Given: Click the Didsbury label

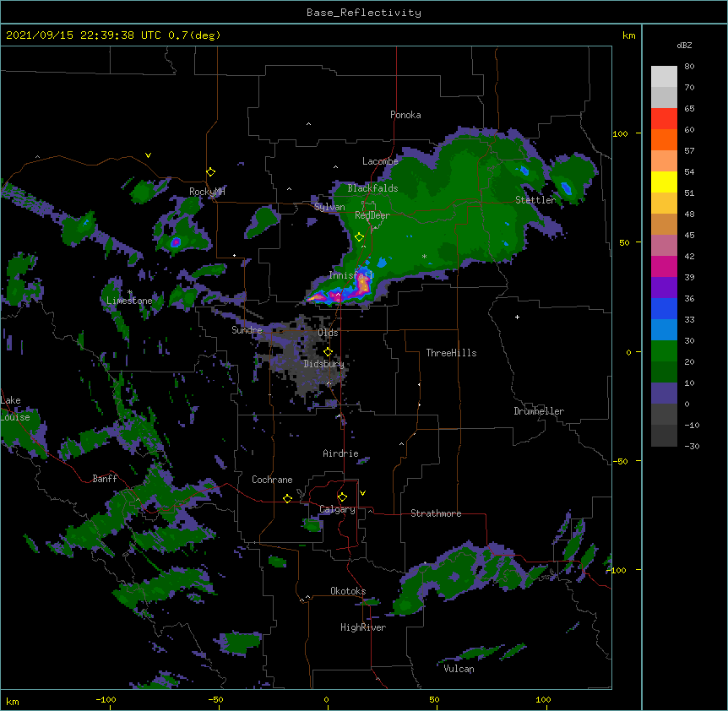Looking at the screenshot, I should (x=323, y=364).
